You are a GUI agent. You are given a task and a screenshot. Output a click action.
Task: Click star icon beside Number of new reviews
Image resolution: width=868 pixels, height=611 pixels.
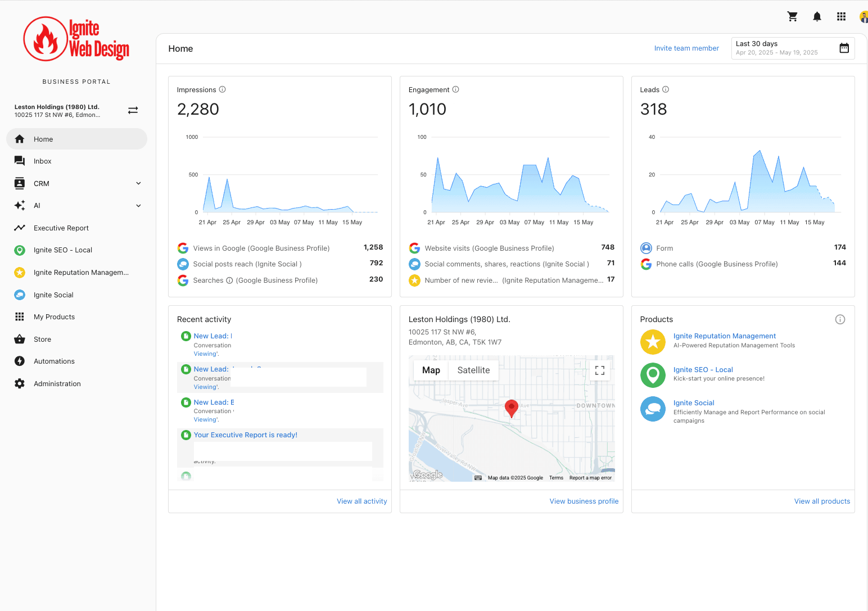click(x=414, y=280)
